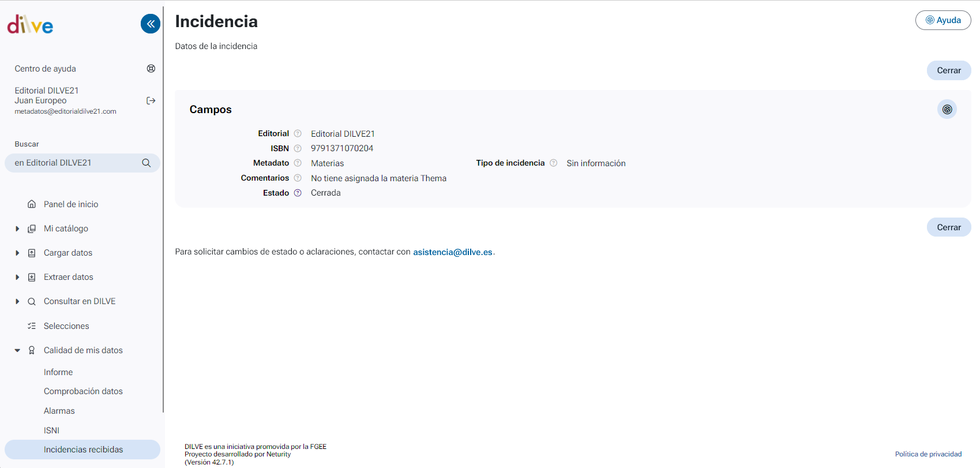Select Alarmas in the sidebar
The width and height of the screenshot is (980, 468).
[x=59, y=411]
